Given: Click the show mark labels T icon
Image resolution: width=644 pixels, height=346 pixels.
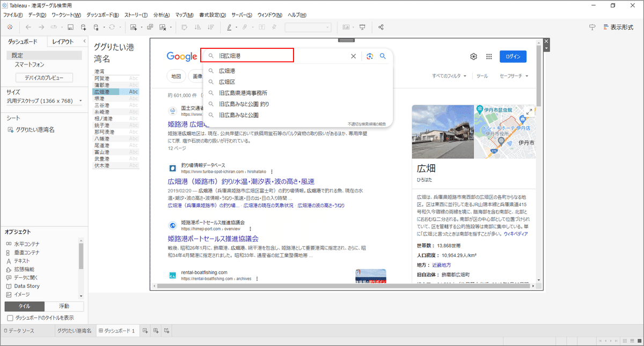Looking at the screenshot, I should 261,27.
